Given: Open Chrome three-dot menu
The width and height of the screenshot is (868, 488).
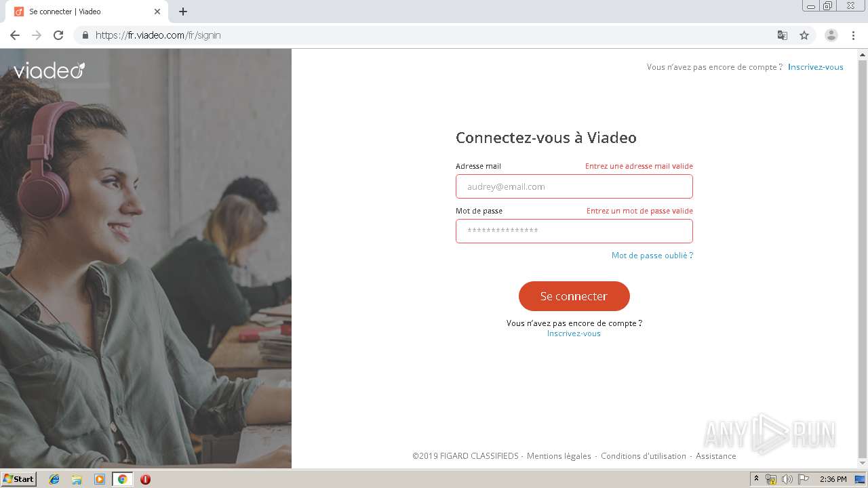Looking at the screenshot, I should (x=853, y=35).
